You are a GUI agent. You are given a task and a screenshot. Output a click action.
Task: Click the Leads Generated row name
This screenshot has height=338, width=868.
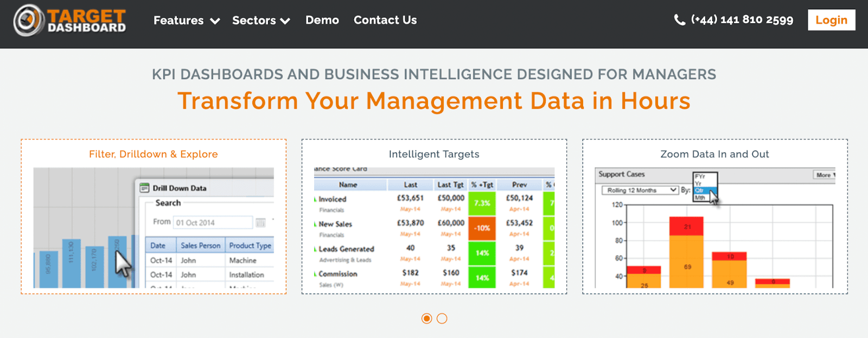tap(346, 249)
